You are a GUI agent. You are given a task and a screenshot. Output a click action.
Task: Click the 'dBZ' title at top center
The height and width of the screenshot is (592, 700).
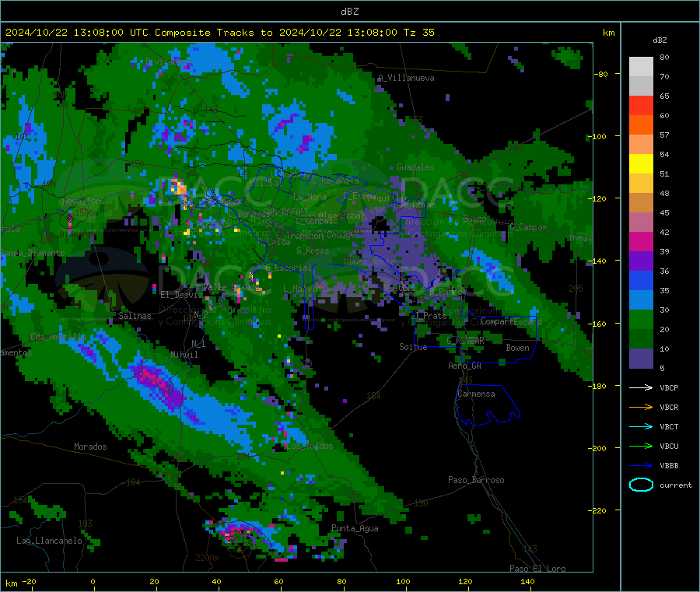point(349,12)
